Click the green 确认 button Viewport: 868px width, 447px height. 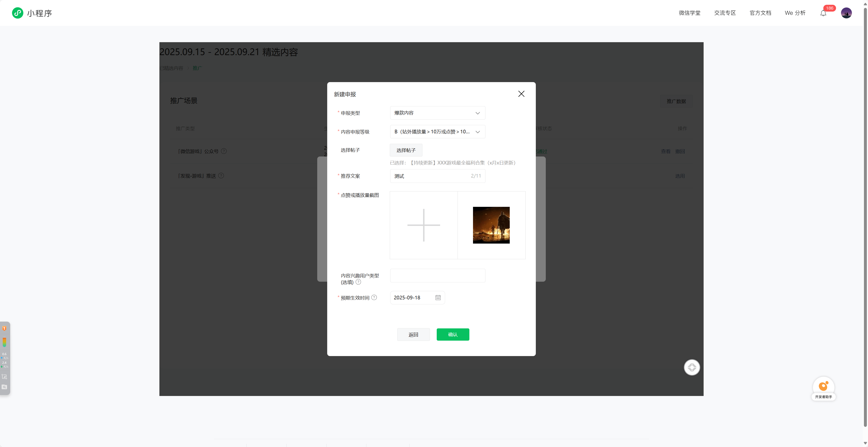[453, 335]
